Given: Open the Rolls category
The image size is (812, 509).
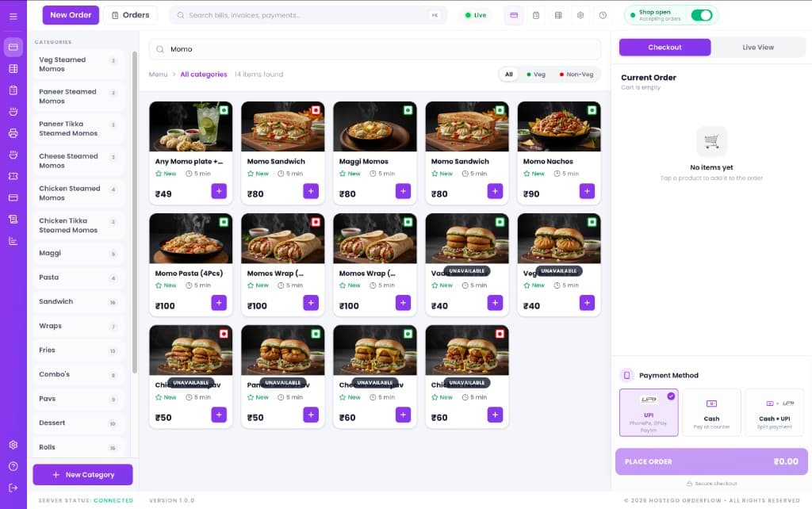Looking at the screenshot, I should point(79,447).
